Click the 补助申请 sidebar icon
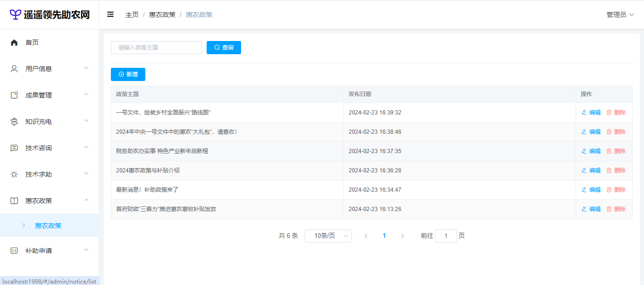This screenshot has width=644, height=285. (x=14, y=251)
